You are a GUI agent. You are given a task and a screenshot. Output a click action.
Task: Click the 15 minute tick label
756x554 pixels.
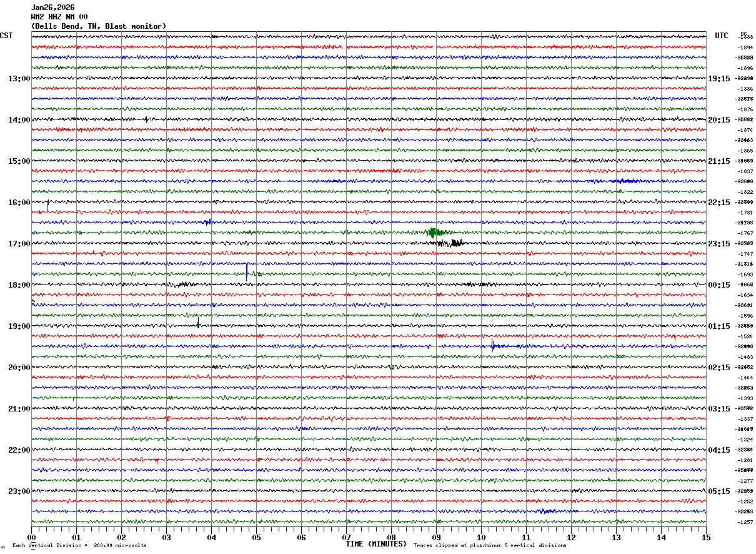click(x=706, y=537)
